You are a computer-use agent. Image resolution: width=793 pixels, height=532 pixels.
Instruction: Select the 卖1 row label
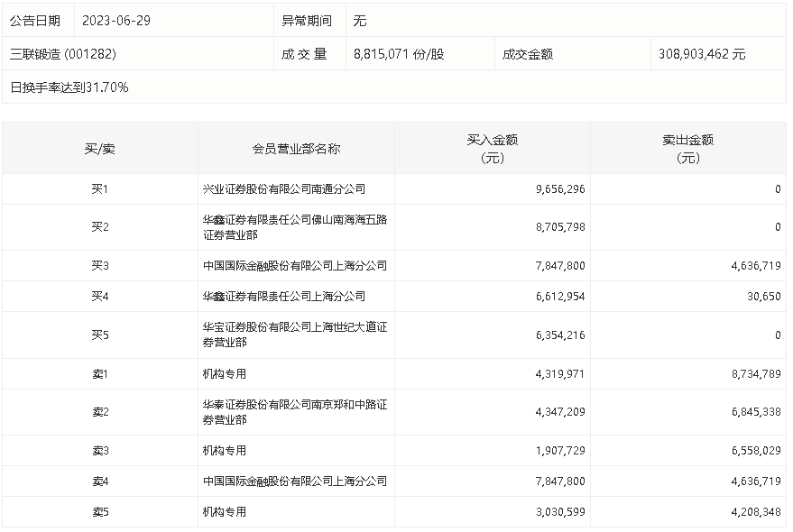pos(99,374)
